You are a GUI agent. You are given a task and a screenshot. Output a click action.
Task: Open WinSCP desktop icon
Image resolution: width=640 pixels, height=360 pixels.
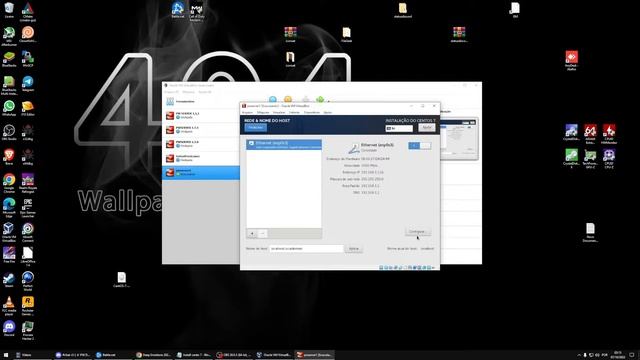coord(28,59)
